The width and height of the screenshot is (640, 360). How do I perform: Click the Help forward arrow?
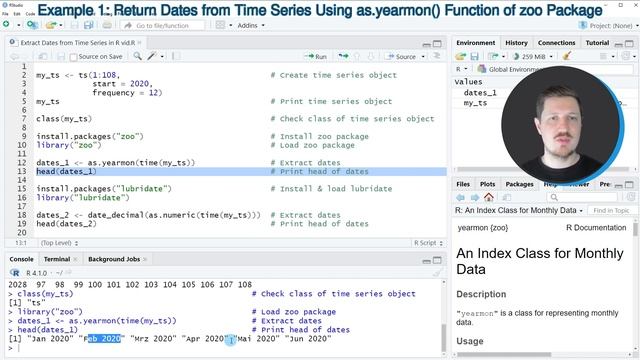(x=475, y=198)
